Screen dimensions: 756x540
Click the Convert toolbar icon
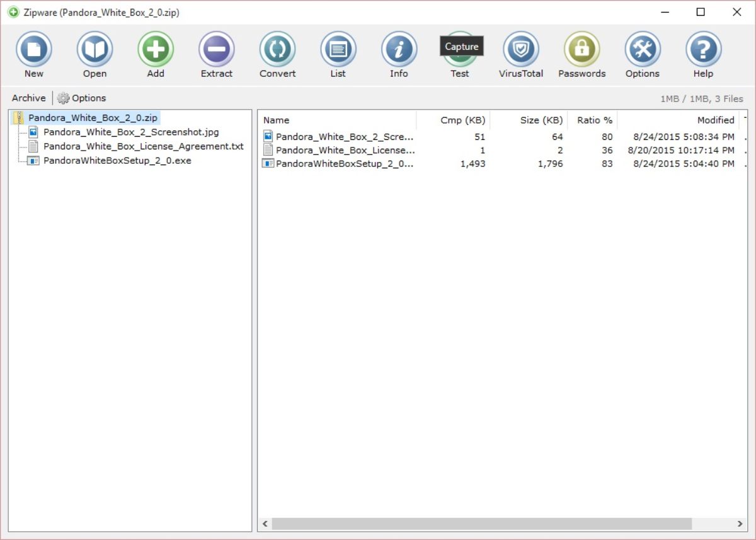tap(277, 50)
